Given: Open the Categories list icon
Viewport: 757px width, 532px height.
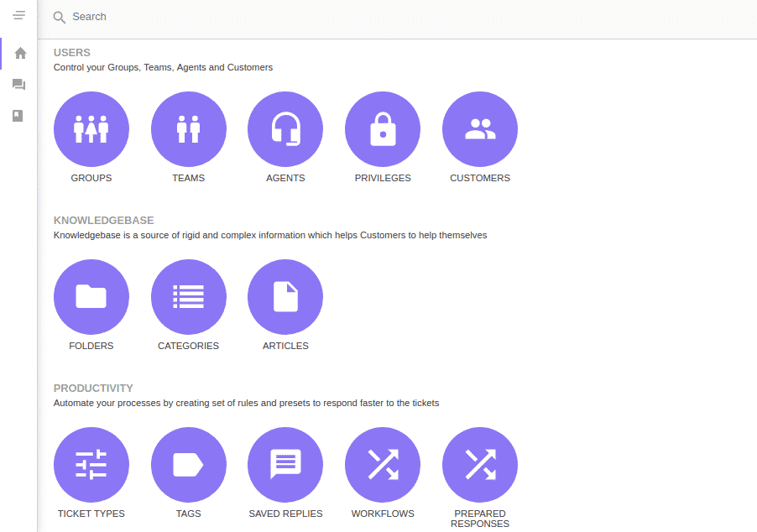Looking at the screenshot, I should (188, 297).
